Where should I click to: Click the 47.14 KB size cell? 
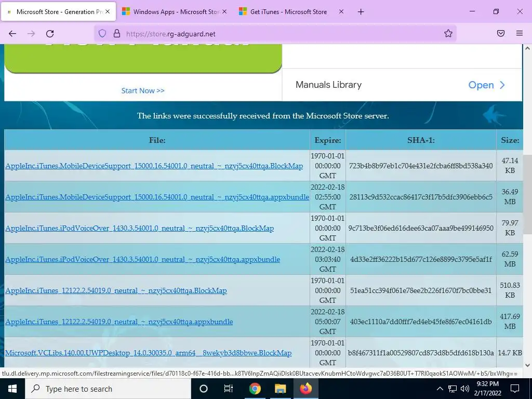510,166
